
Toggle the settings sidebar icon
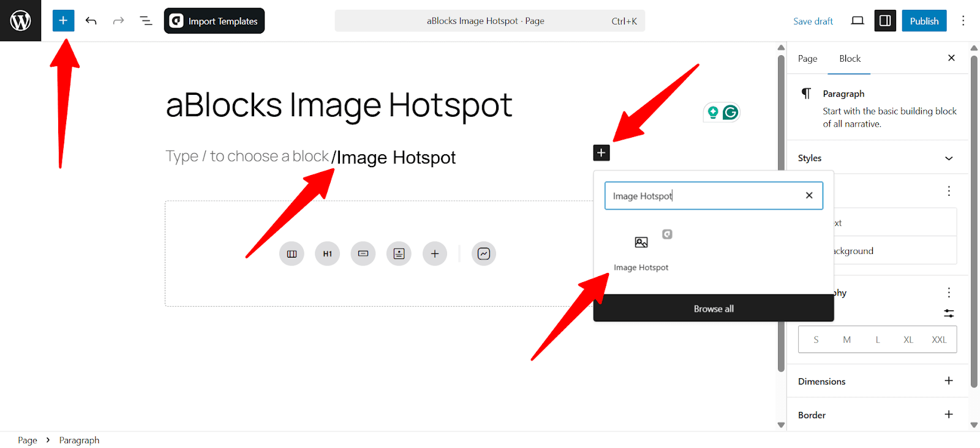tap(885, 21)
